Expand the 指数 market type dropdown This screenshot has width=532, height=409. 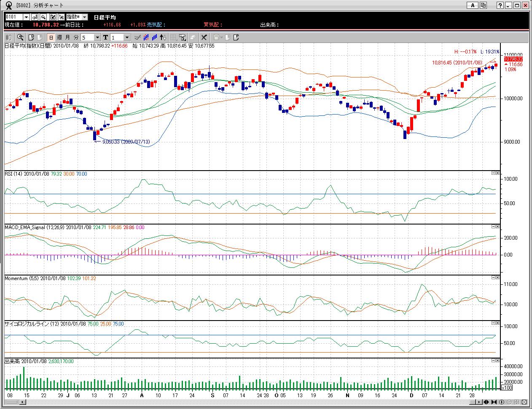tap(85, 17)
